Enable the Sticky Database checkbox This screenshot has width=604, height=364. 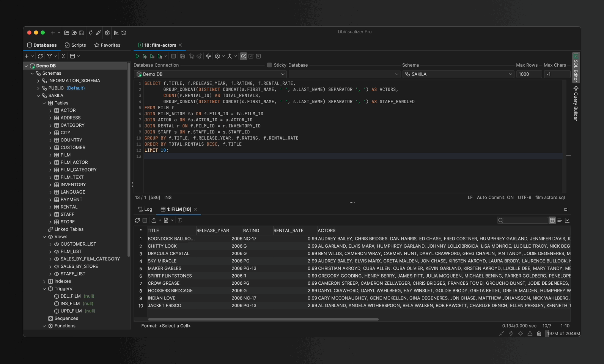[x=269, y=65]
